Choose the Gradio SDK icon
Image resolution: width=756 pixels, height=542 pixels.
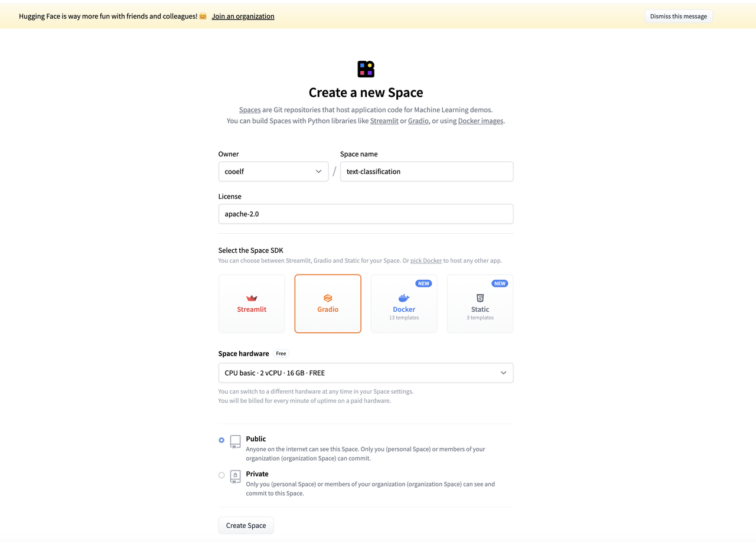328,298
